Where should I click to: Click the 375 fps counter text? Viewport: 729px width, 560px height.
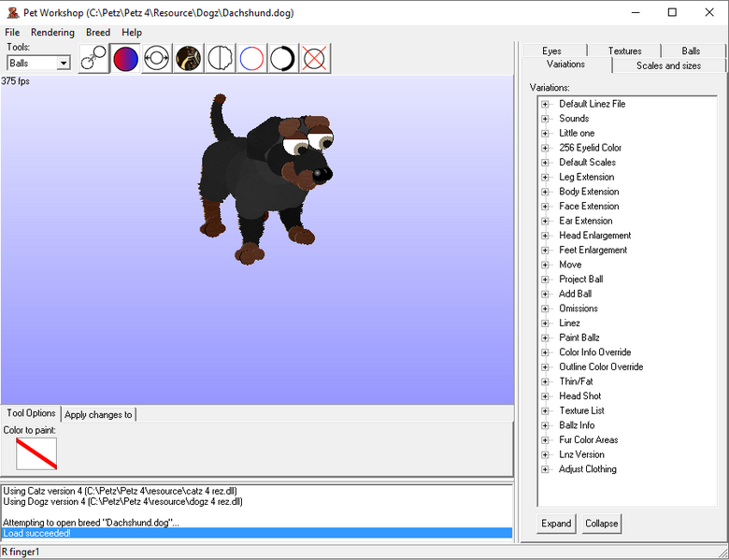pos(15,81)
